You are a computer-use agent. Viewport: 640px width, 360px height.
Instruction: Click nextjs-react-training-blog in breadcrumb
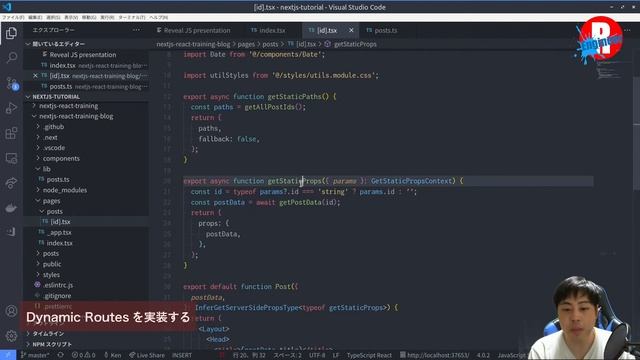coord(193,44)
